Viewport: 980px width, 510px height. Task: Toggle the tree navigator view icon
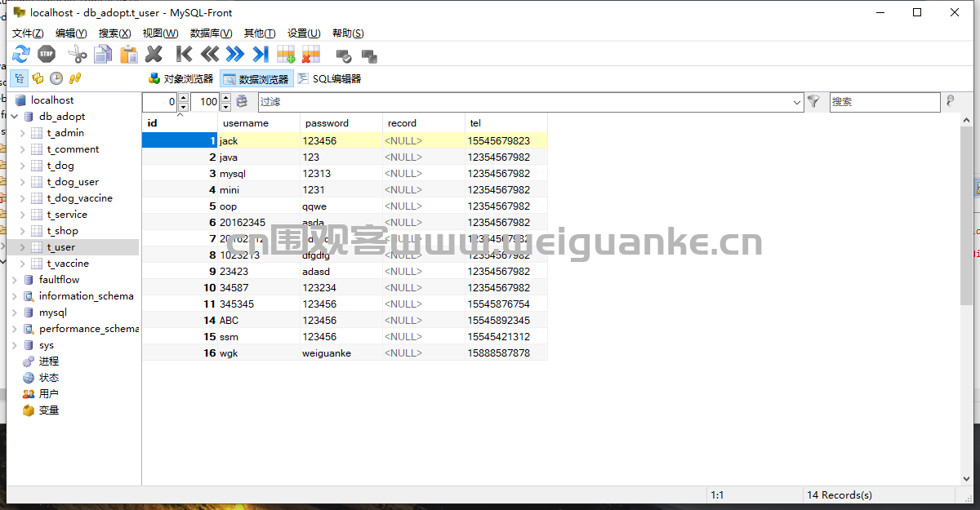18,78
